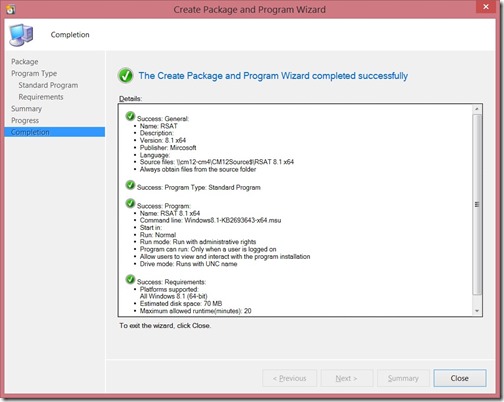Click the Previous button
Viewport: 504px width, 402px height.
point(289,378)
